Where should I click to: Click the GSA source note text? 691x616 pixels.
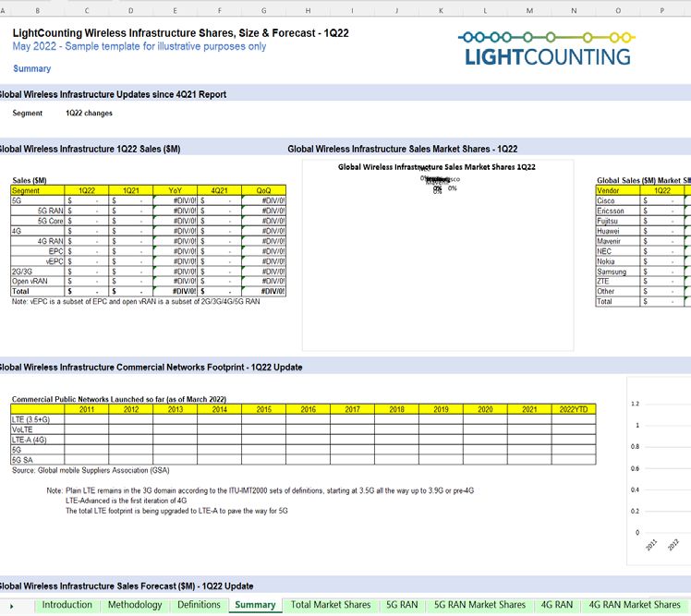pos(91,470)
